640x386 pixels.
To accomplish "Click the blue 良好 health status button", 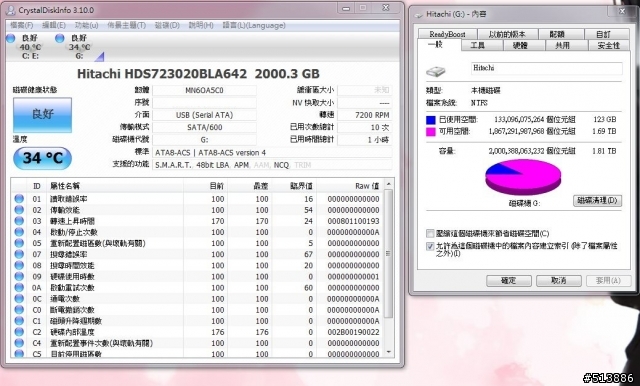I will tap(42, 115).
